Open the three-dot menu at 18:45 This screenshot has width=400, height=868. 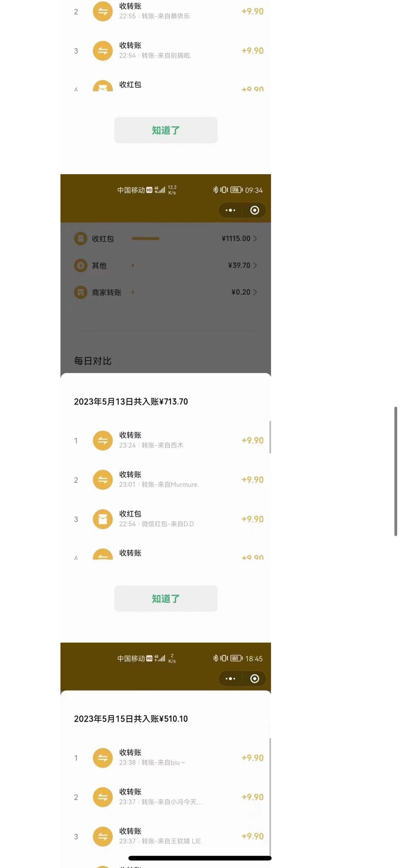click(x=230, y=679)
